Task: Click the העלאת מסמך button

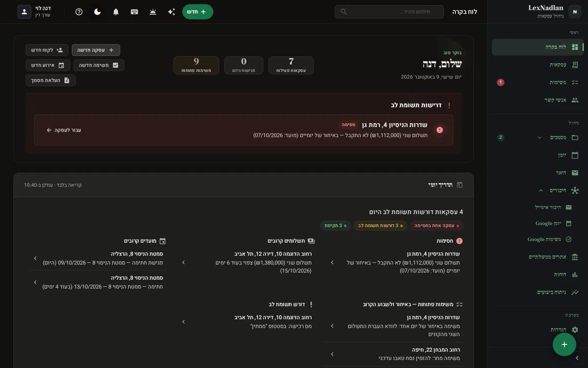Action: tap(50, 80)
